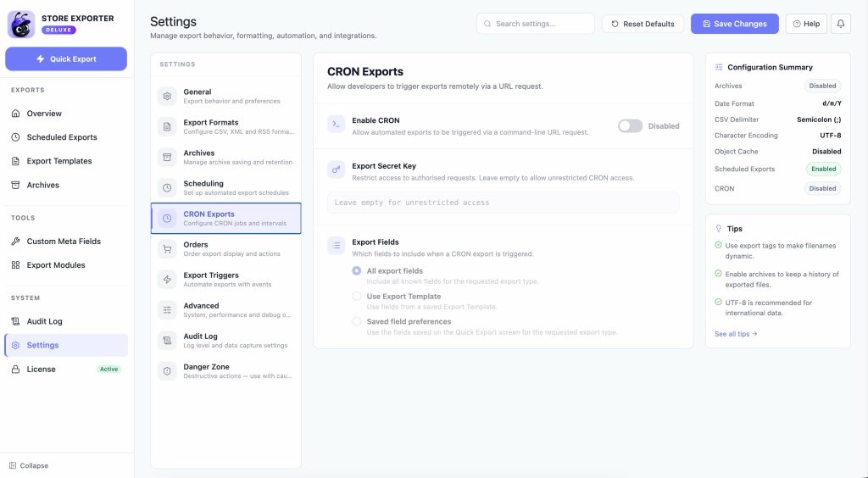Click the Active badge next to License
This screenshot has width=868, height=478.
(108, 369)
